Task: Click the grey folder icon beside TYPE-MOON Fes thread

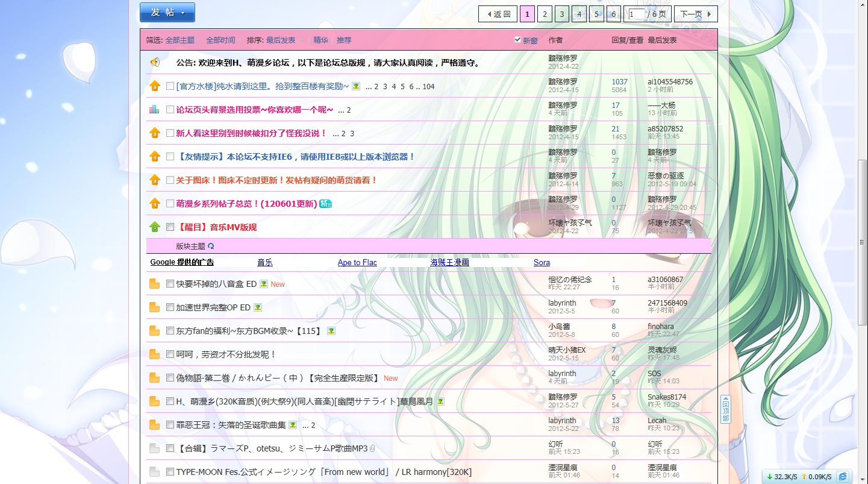Action: [x=154, y=472]
